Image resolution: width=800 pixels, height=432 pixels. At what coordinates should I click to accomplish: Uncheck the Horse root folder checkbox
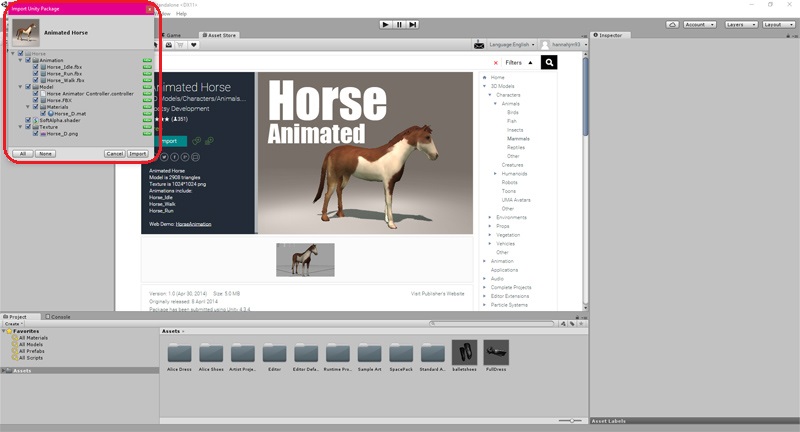21,54
